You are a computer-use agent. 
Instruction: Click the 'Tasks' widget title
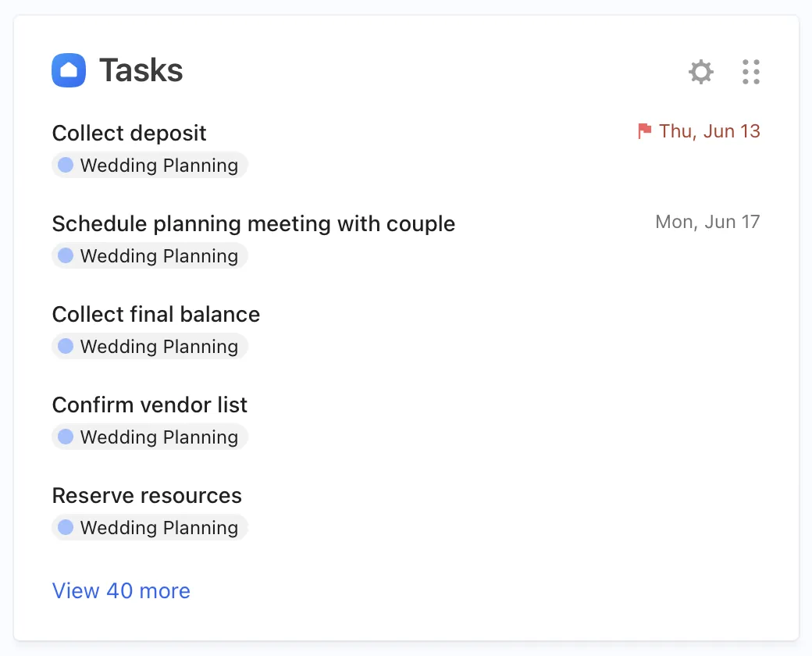[141, 70]
